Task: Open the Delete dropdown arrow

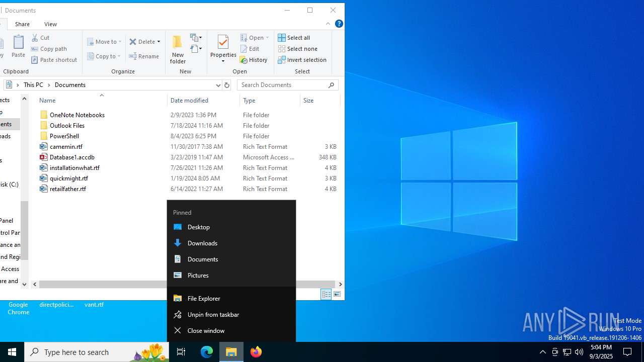Action: coord(158,42)
